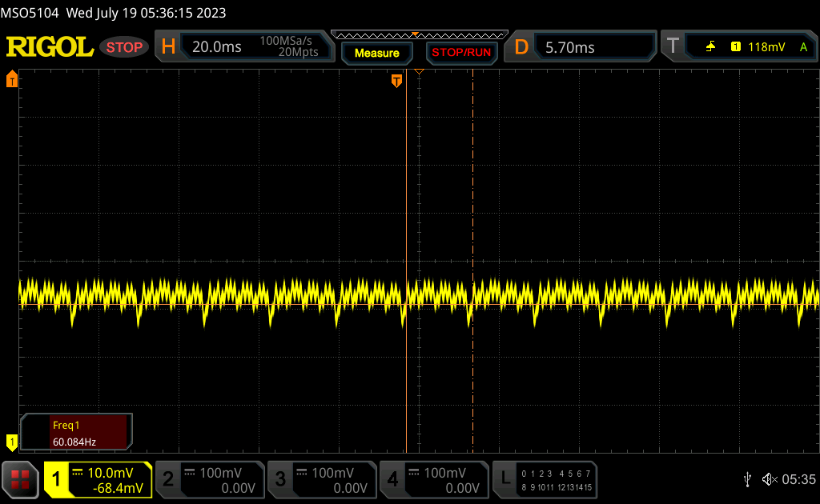Open the red grid function menu icon
Viewport: 820px width, 504px height.
pos(20,479)
